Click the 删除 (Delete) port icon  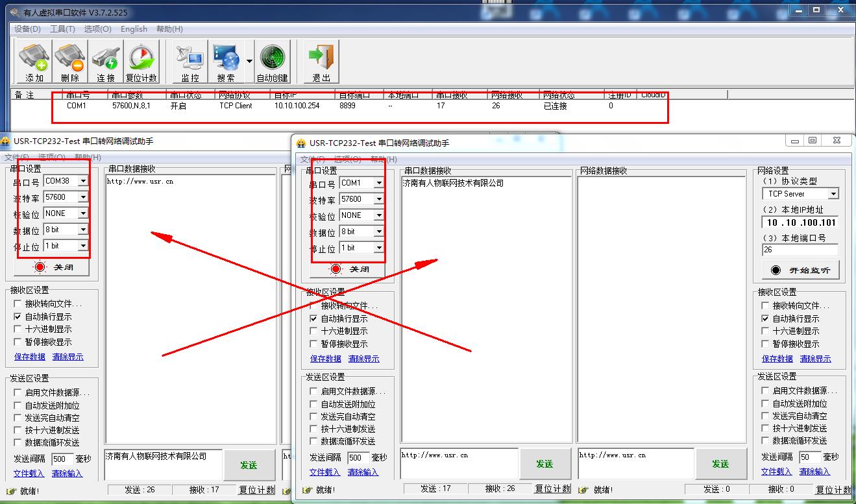tap(70, 62)
